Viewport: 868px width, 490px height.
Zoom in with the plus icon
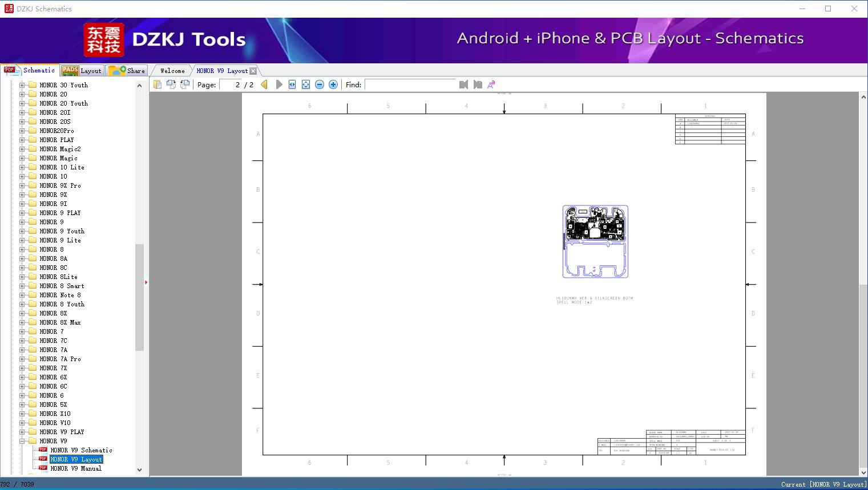pos(333,84)
